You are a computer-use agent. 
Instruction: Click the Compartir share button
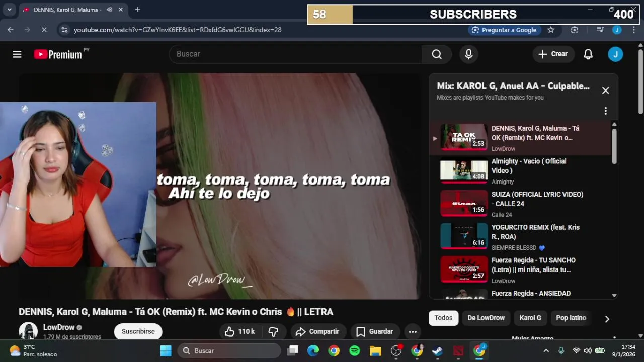[x=317, y=331]
